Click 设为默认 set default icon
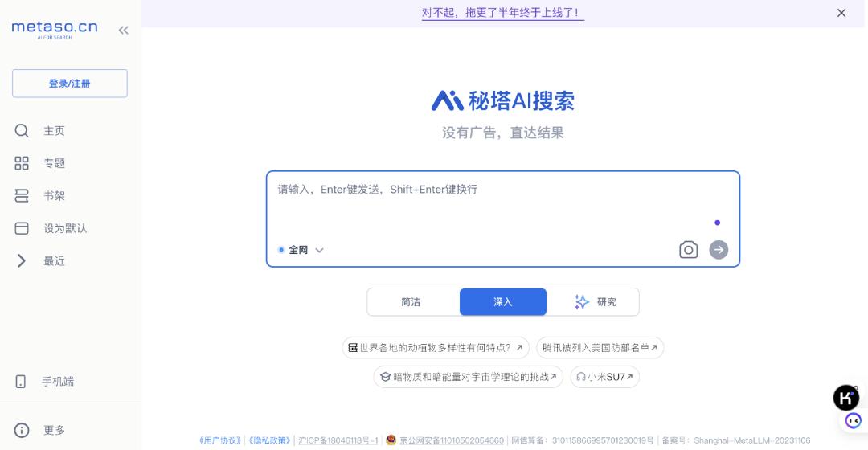 pos(22,228)
